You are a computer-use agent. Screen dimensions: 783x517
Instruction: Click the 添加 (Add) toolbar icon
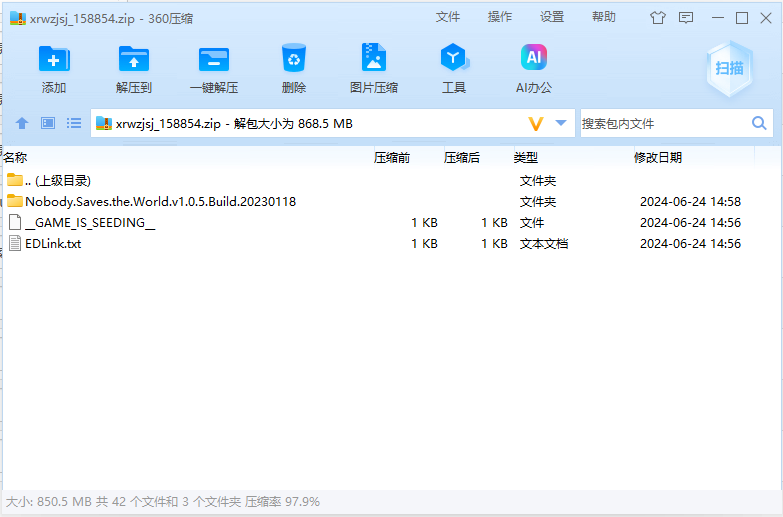coord(54,59)
